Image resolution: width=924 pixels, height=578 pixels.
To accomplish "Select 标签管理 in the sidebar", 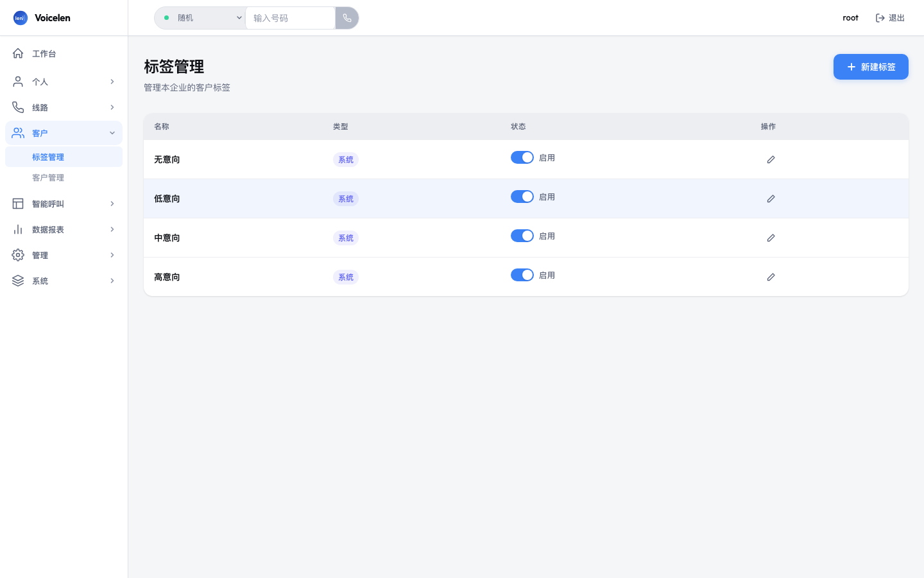I will coord(64,157).
